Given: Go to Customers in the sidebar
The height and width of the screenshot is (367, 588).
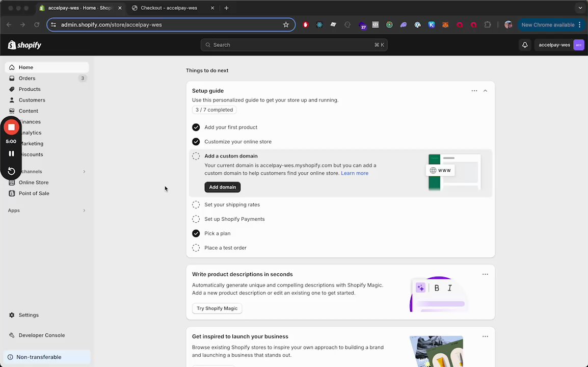Looking at the screenshot, I should pyautogui.click(x=47, y=100).
